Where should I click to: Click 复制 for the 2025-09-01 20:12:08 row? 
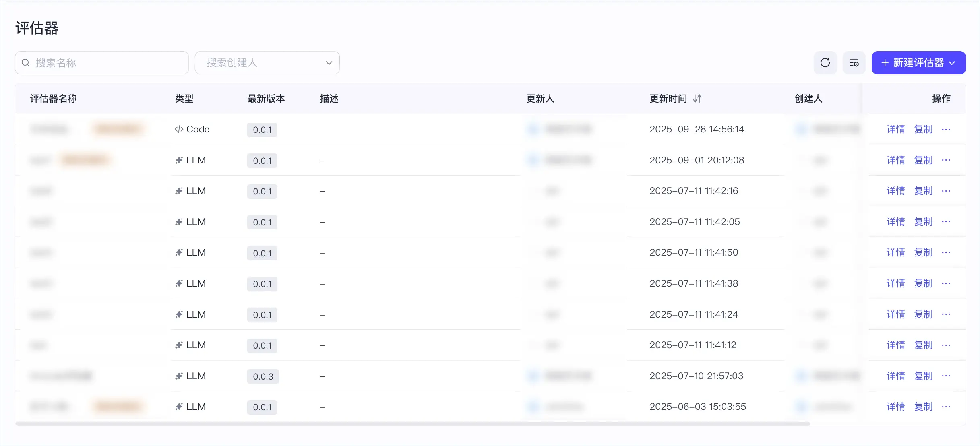tap(923, 160)
